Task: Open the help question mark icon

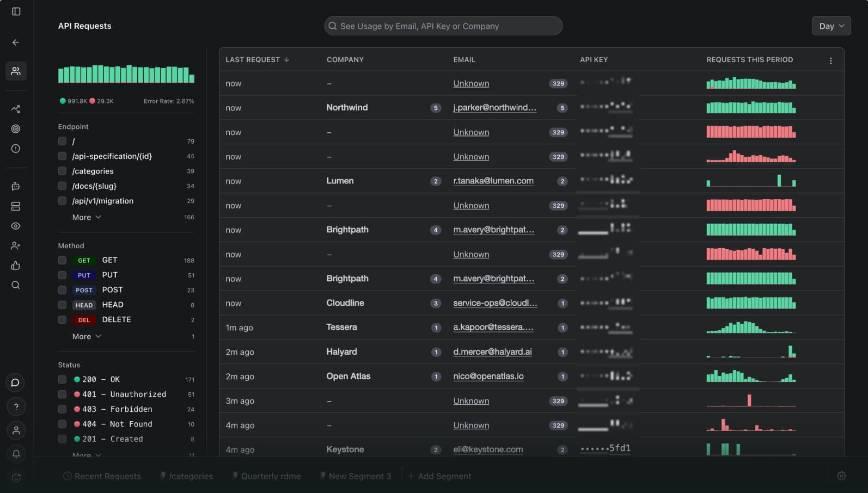Action: [x=16, y=406]
